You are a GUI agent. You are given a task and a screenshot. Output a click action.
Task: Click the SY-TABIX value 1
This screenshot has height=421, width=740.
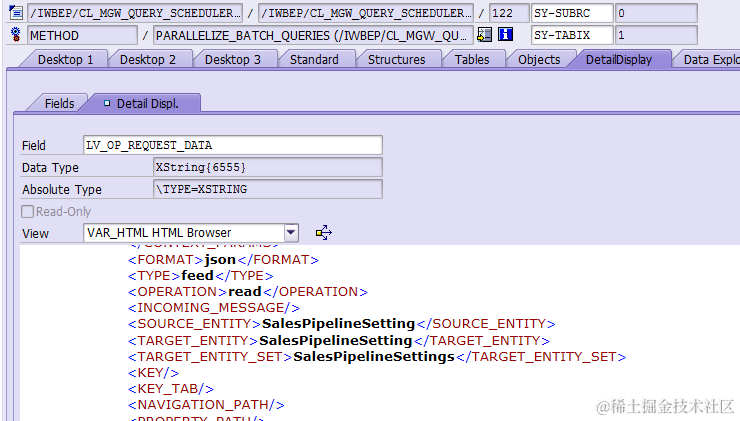click(656, 35)
